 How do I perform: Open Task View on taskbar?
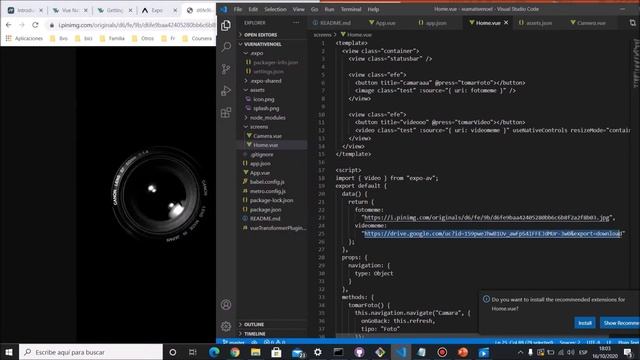coord(193,352)
